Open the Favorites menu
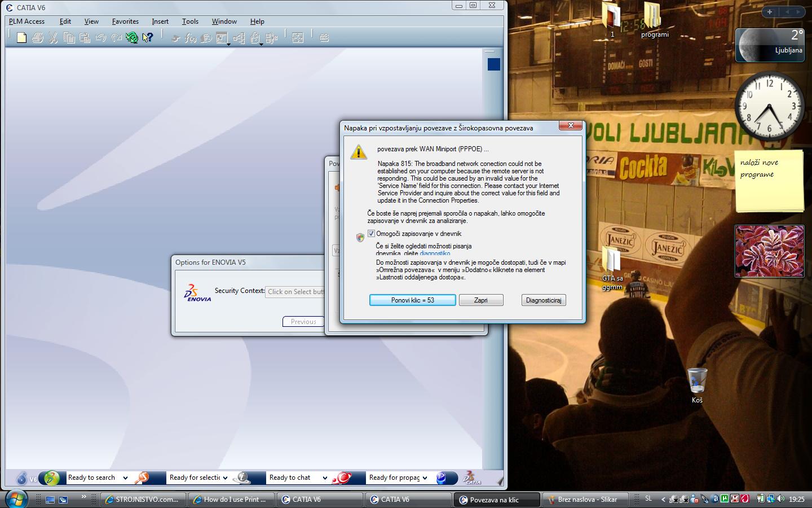 (x=125, y=21)
